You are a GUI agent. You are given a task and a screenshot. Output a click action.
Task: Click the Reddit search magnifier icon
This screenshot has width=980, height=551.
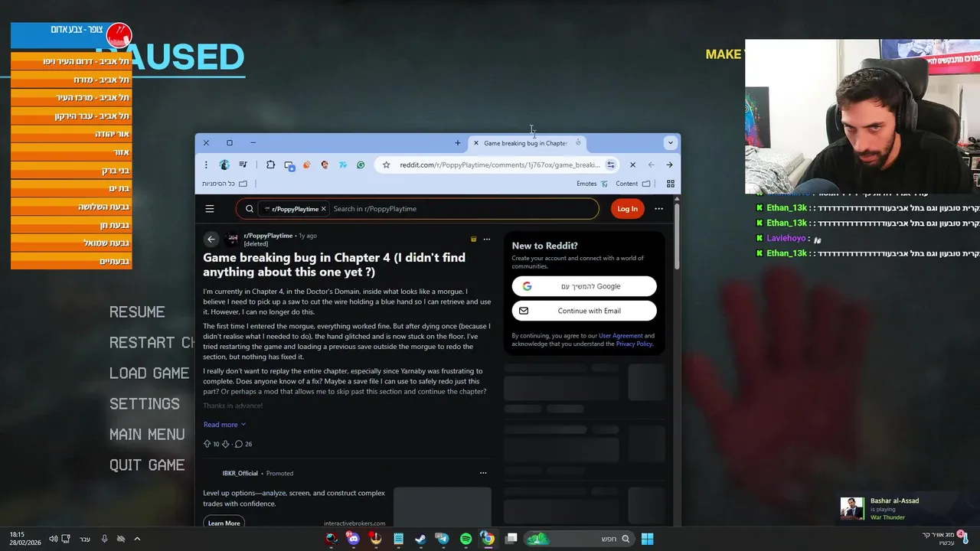tap(250, 209)
